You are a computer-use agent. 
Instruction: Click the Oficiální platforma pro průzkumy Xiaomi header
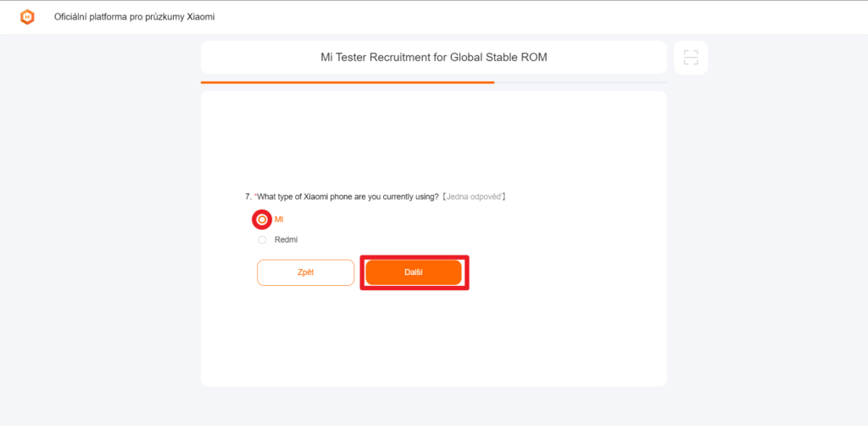click(134, 17)
